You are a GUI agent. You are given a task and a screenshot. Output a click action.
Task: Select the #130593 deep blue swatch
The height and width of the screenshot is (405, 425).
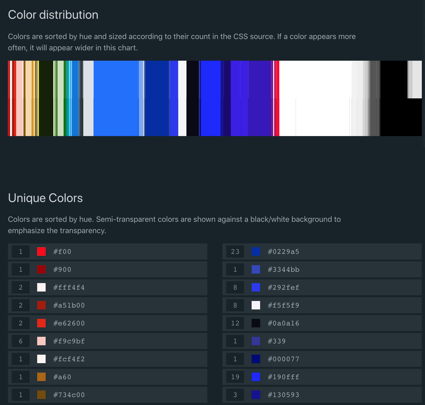coord(256,395)
